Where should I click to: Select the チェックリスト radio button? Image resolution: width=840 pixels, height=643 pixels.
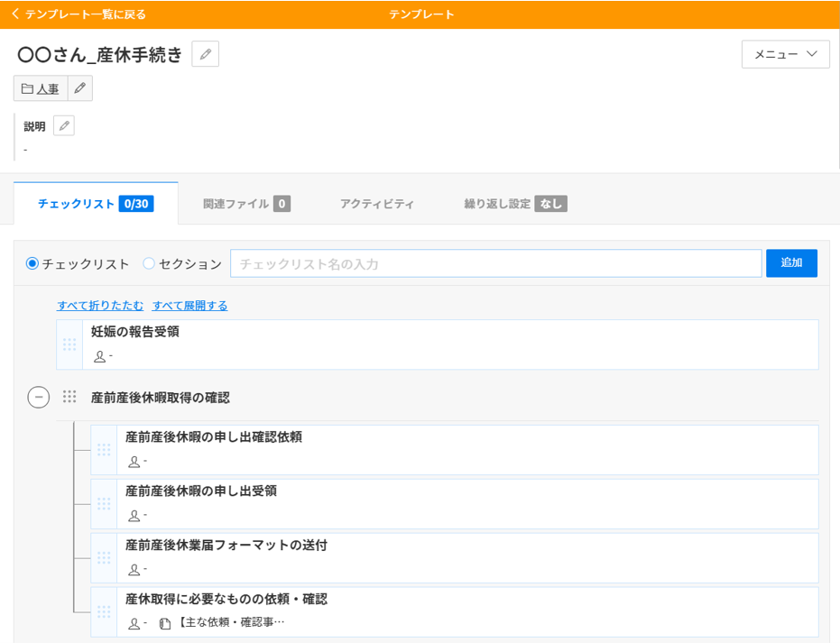[x=32, y=263]
